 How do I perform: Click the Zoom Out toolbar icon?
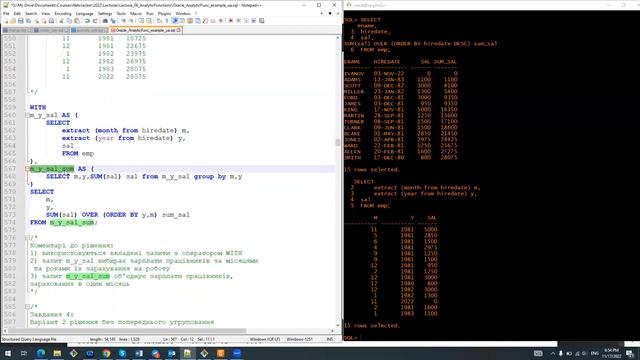pos(131,21)
